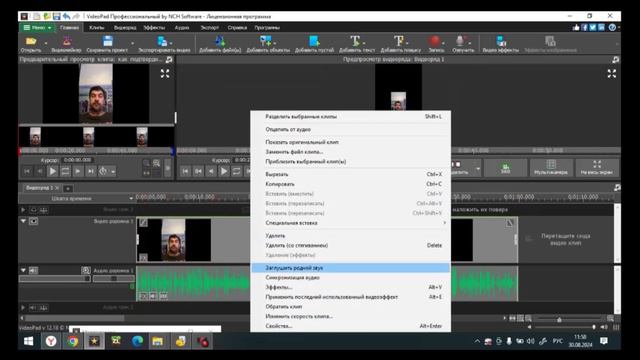The width and height of the screenshot is (640, 360).
Task: Adjust timeline zoom slider
Action: tap(570, 319)
